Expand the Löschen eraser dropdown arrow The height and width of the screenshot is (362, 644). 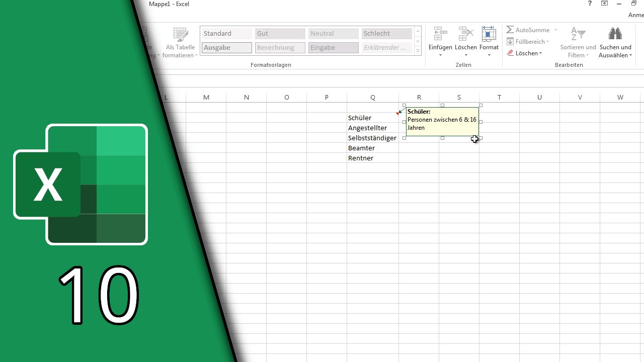coord(541,53)
